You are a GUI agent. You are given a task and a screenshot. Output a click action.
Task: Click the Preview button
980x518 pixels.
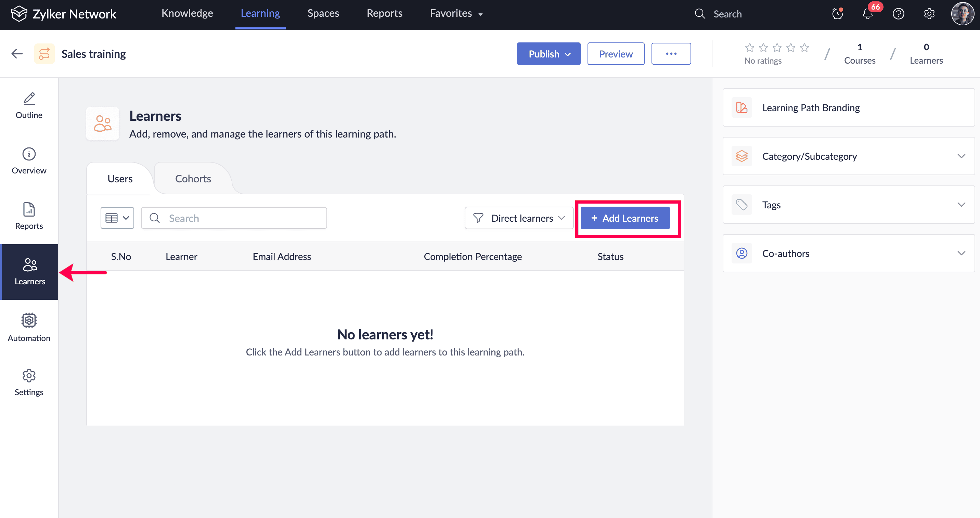click(x=616, y=54)
